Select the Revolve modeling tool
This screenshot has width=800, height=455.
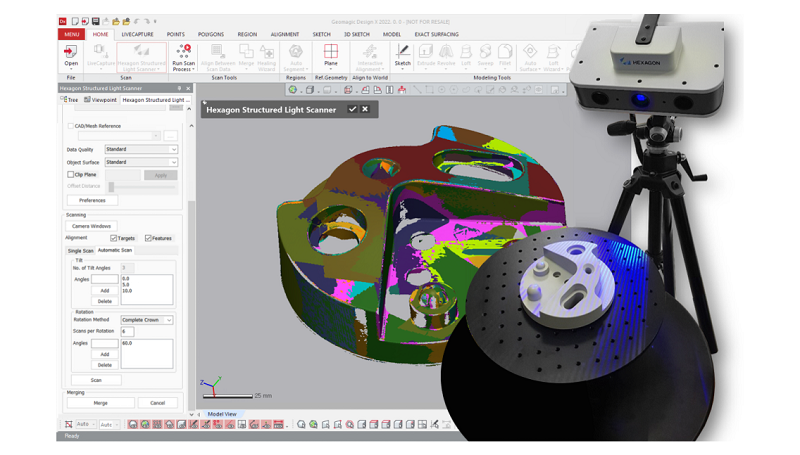coord(446,55)
